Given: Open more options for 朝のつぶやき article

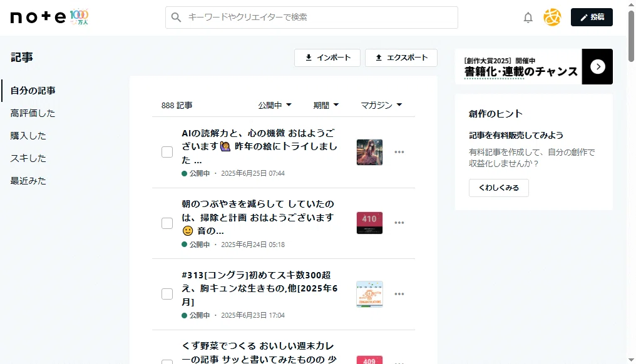Looking at the screenshot, I should [x=399, y=223].
